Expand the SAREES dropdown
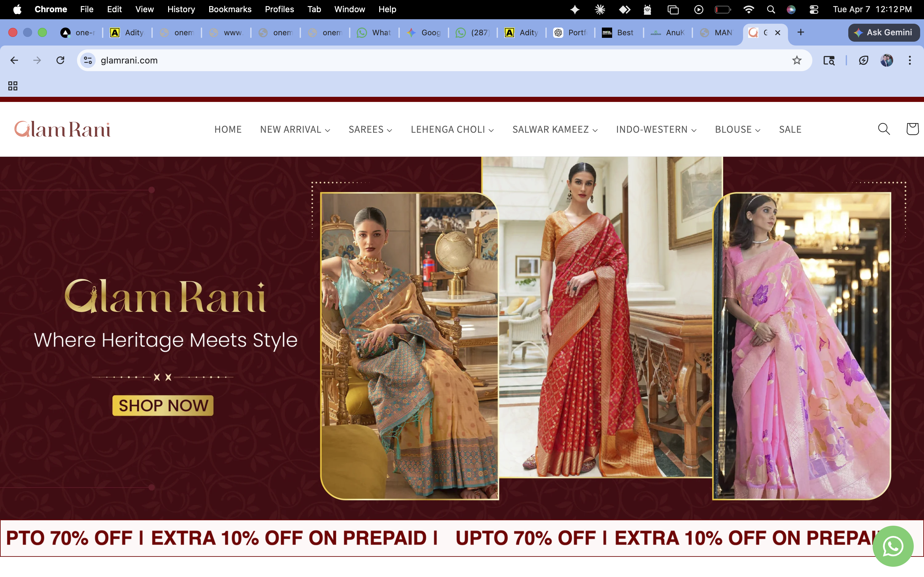The height and width of the screenshot is (577, 924). coord(370,129)
